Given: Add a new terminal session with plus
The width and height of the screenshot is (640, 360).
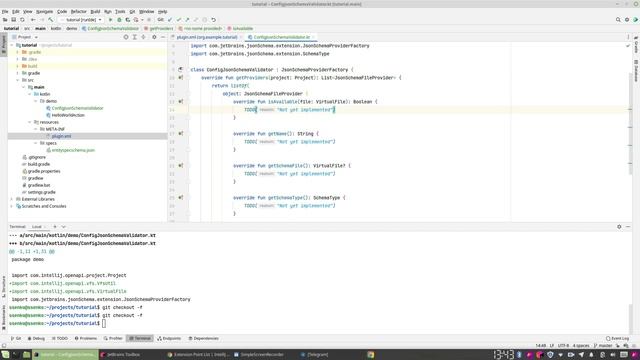Looking at the screenshot, I should (x=55, y=227).
